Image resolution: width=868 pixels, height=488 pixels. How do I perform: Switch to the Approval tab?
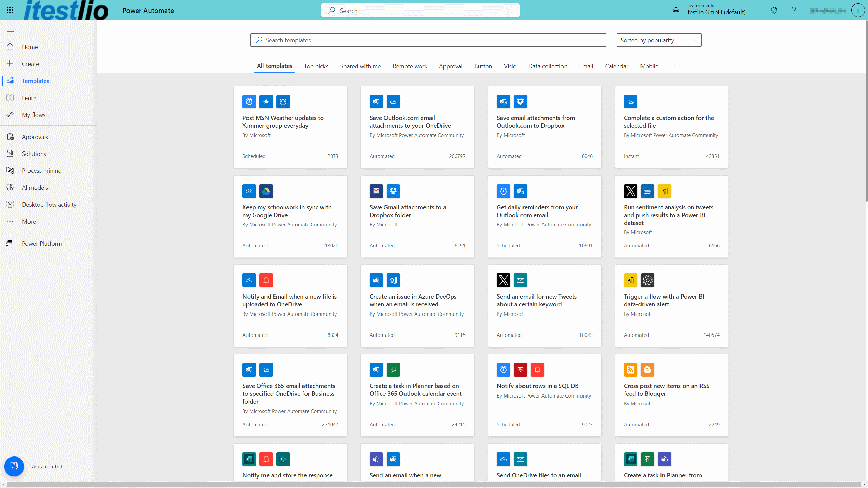tap(451, 66)
